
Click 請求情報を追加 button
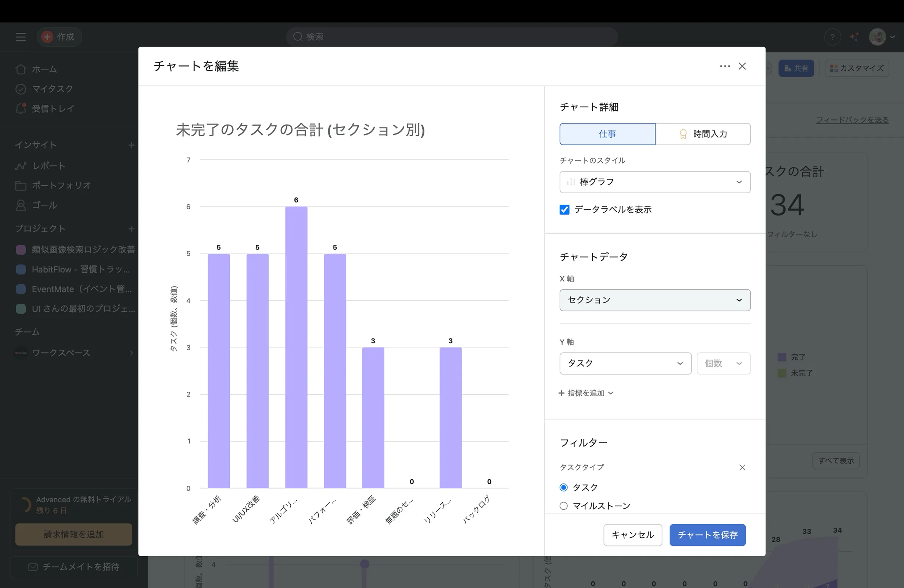click(74, 534)
